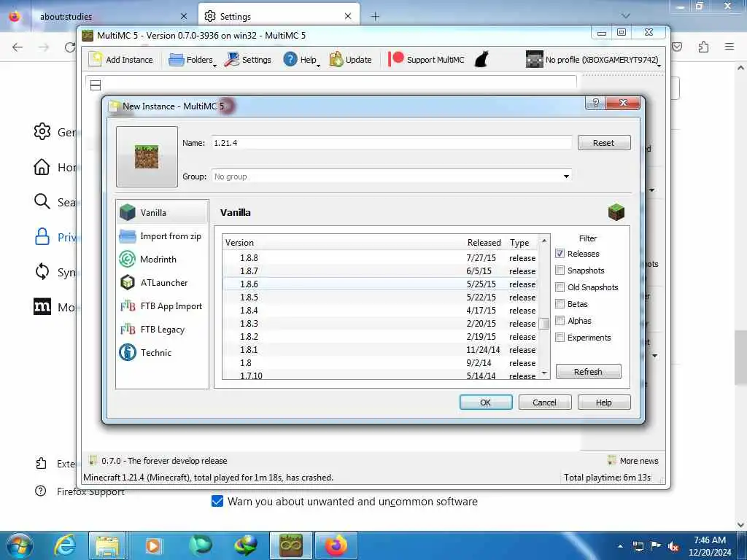Click the Update toolbar button
Image resolution: width=747 pixels, height=560 pixels.
(350, 60)
